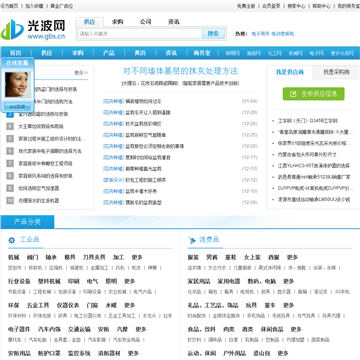Select the 公司 search tab
This screenshot has width=360, height=360.
coord(145,22)
